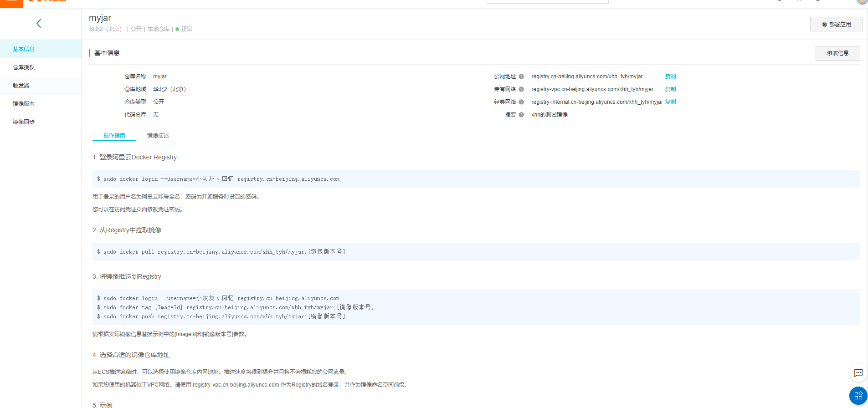Click the 部署应用 button

[836, 24]
